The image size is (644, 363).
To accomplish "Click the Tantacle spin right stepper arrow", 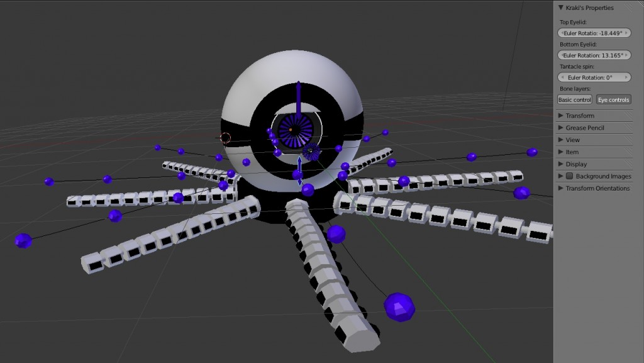I will click(x=626, y=77).
